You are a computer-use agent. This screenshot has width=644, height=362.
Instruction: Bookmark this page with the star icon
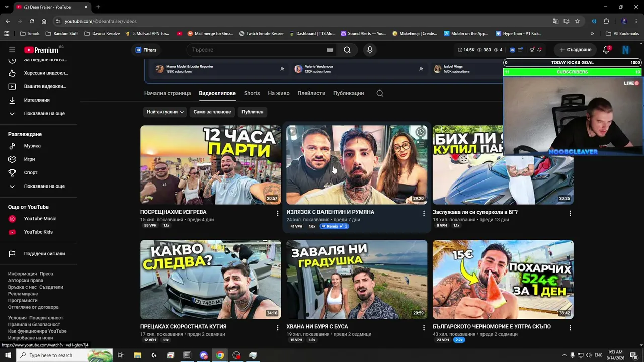(x=577, y=21)
